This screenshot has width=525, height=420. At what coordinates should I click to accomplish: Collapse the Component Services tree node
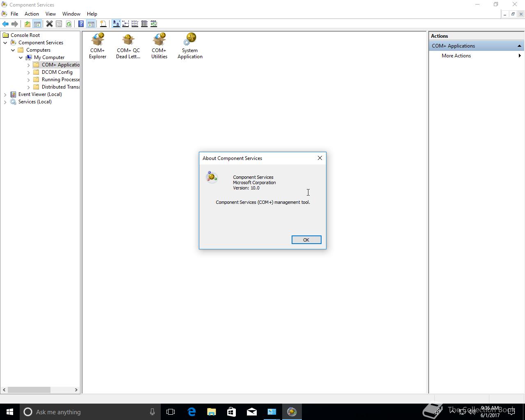point(5,43)
